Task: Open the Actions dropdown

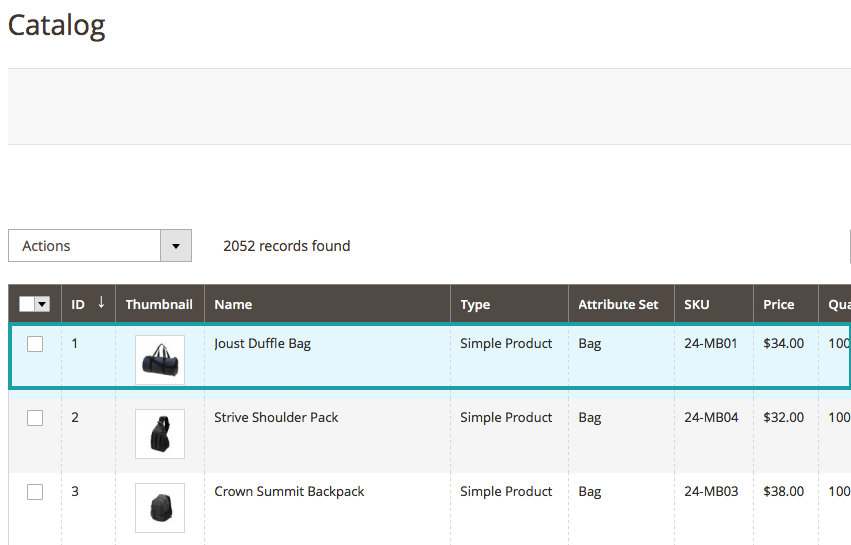Action: 85,246
